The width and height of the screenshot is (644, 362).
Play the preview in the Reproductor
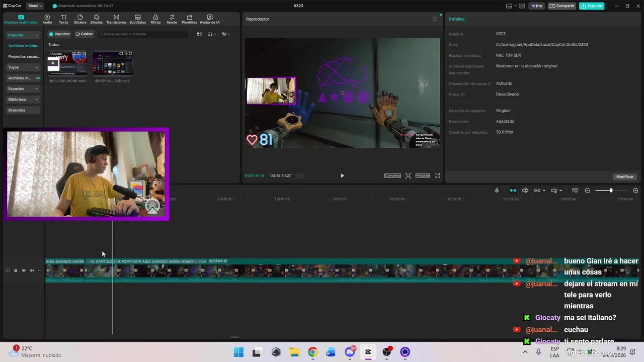342,175
